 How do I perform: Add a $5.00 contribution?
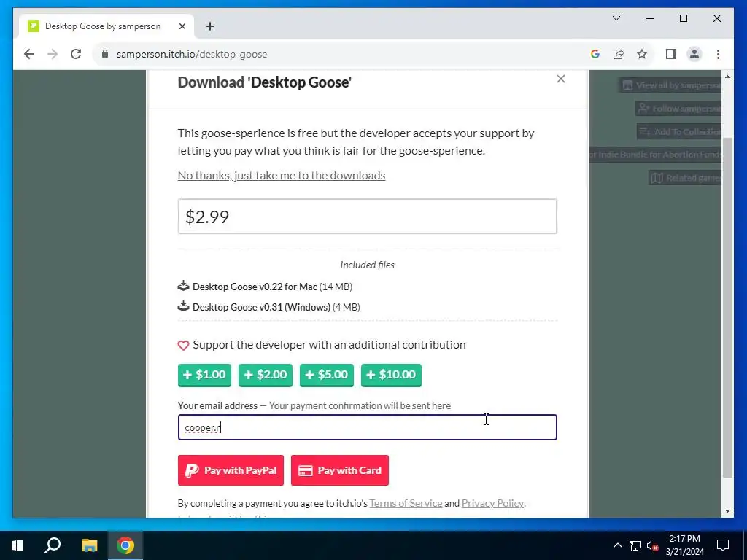(x=327, y=376)
